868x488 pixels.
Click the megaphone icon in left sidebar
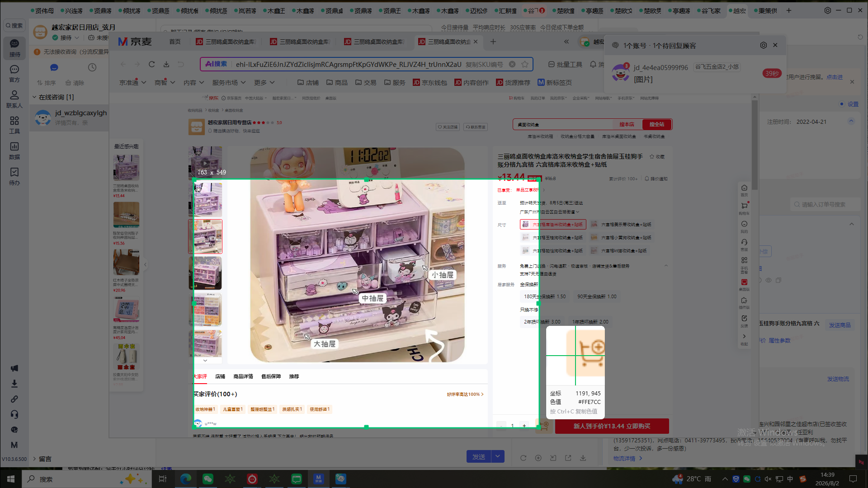pos(14,368)
